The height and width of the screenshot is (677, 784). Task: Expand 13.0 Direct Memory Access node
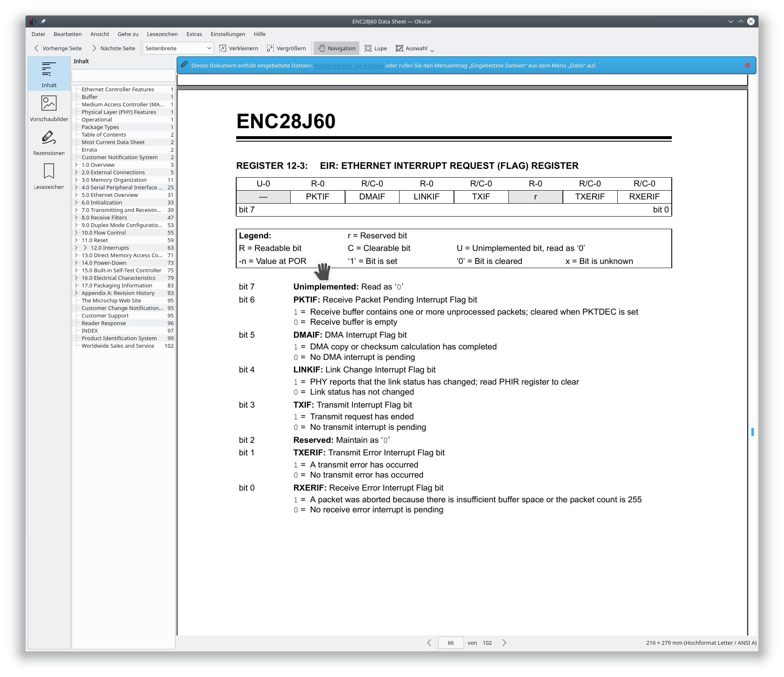pyautogui.click(x=76, y=255)
